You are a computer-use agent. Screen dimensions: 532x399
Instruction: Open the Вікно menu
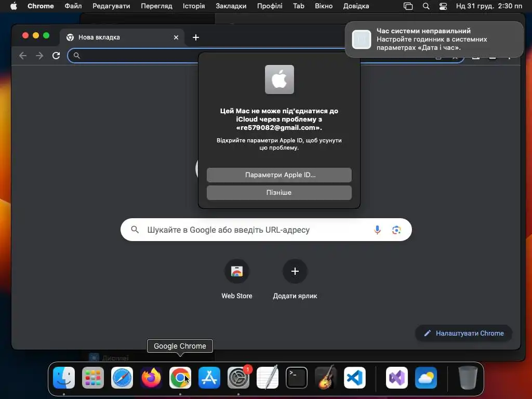(324, 6)
